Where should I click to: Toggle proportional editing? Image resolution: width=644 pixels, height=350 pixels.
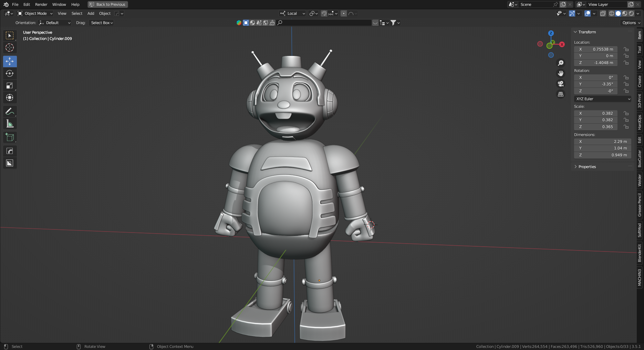[344, 13]
